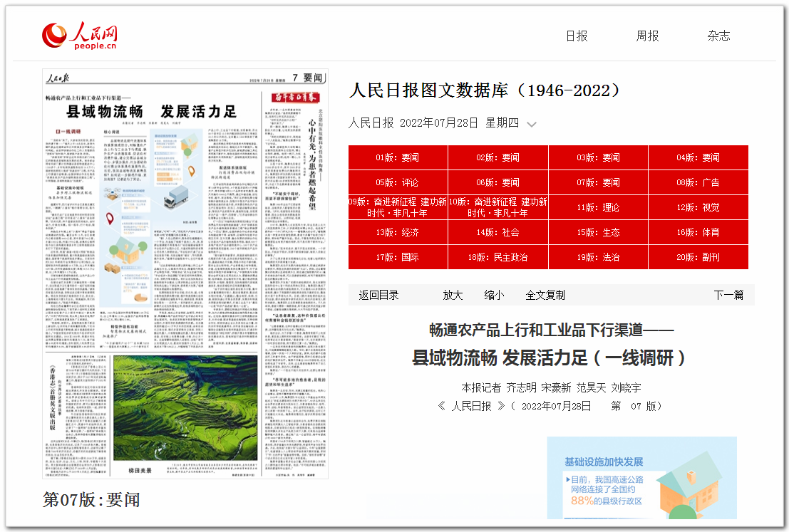Open page 16版: 体育
The image size is (789, 532).
(698, 232)
